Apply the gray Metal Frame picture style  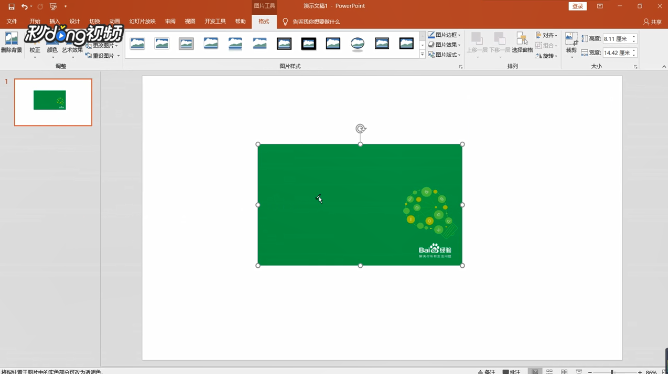click(x=186, y=43)
